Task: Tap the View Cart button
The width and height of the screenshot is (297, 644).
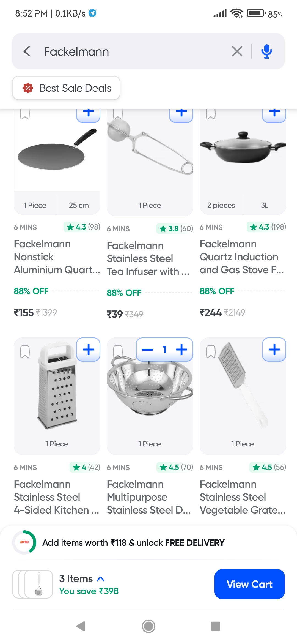Action: [x=249, y=584]
